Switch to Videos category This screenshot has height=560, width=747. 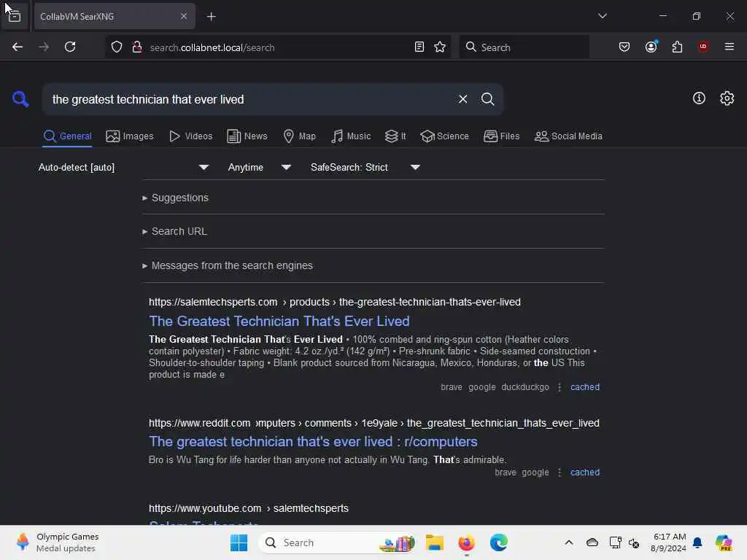tap(190, 136)
